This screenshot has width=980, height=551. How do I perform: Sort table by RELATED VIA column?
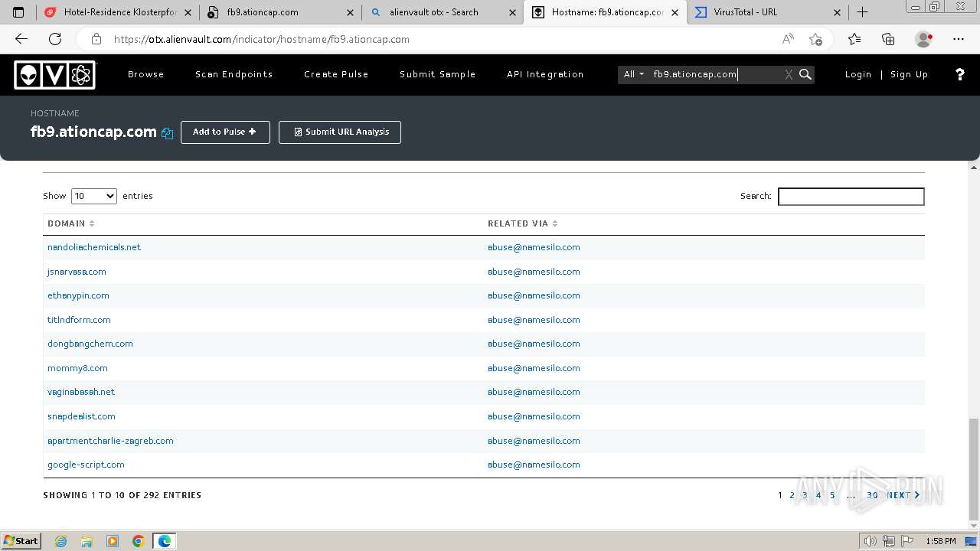522,223
